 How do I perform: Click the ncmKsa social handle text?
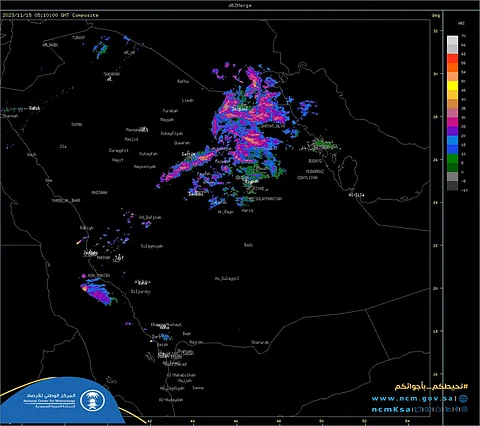coord(391,410)
